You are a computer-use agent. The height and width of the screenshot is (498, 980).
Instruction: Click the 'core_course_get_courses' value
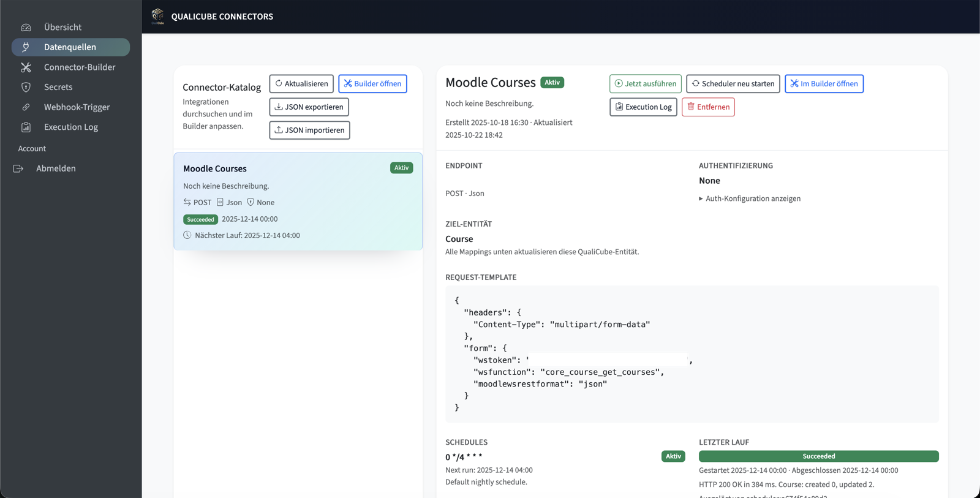coord(601,372)
